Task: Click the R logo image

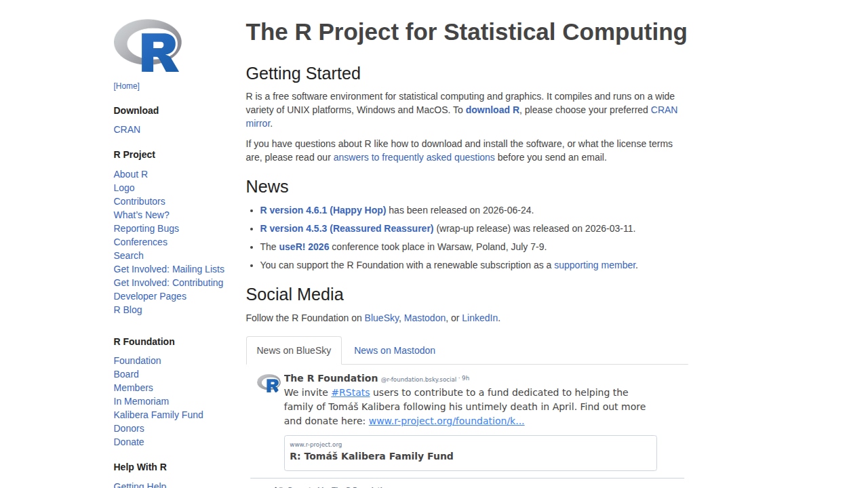Action: tap(148, 45)
